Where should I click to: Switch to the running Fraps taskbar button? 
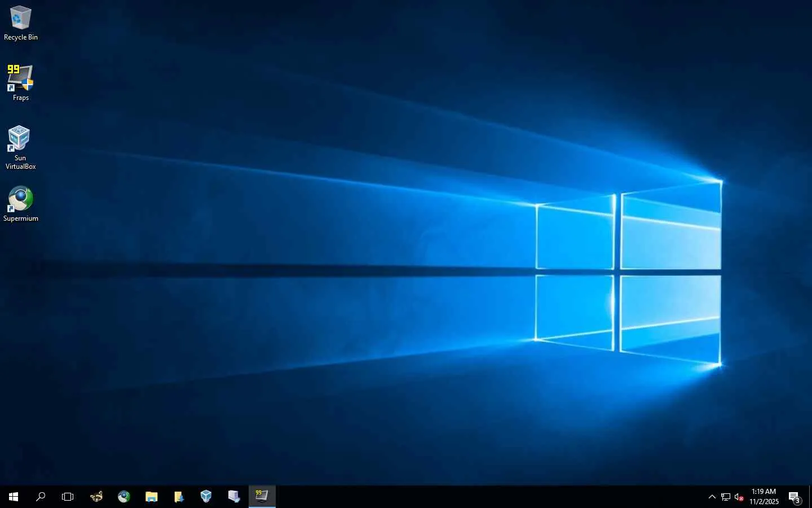click(262, 497)
